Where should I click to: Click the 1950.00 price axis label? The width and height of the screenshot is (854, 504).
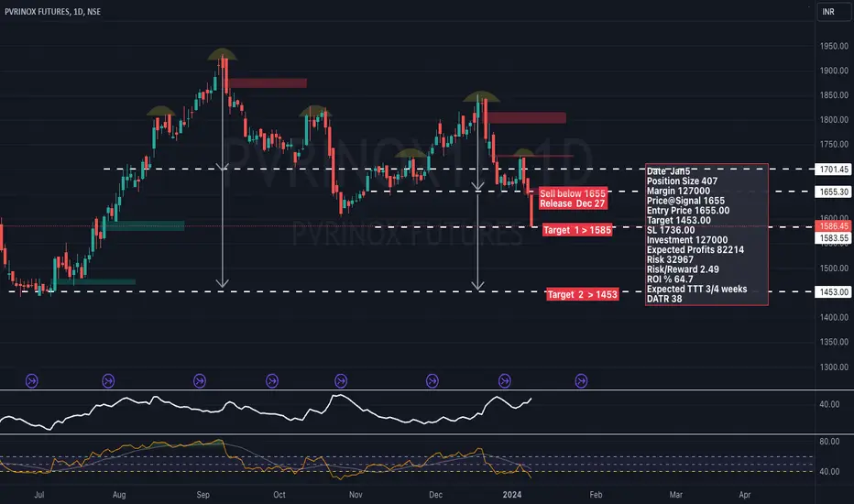pos(834,46)
